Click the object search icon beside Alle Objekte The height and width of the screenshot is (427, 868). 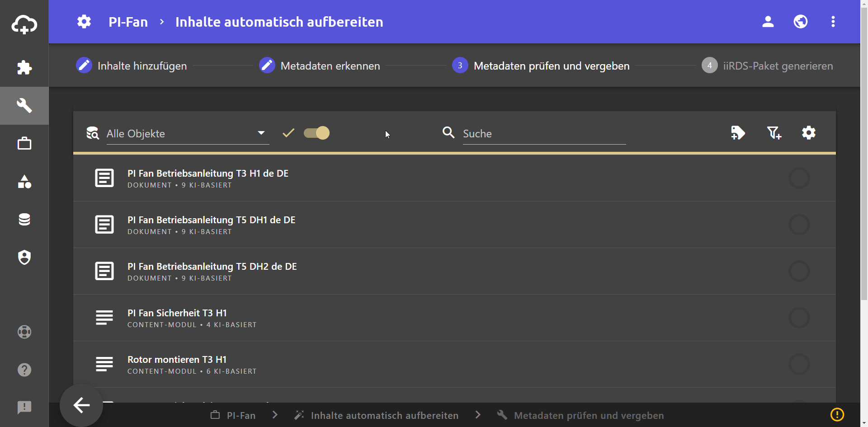pyautogui.click(x=93, y=133)
